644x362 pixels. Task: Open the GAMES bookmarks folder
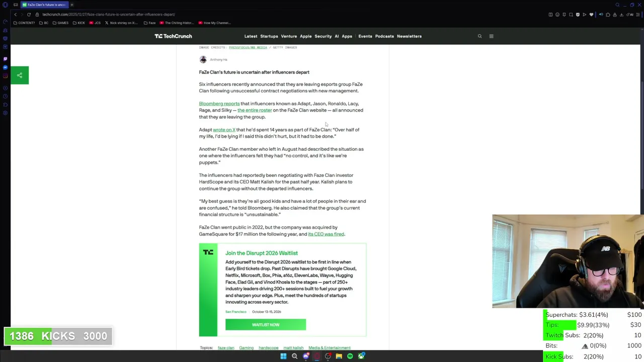click(x=60, y=23)
